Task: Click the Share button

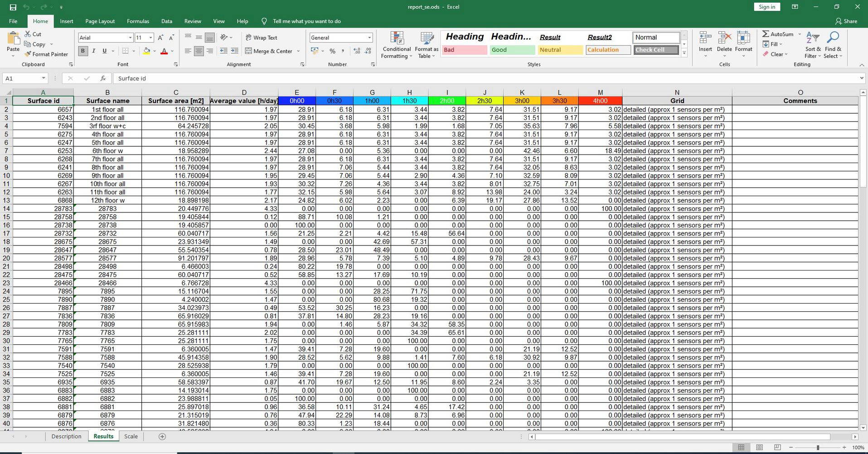Action: [846, 21]
